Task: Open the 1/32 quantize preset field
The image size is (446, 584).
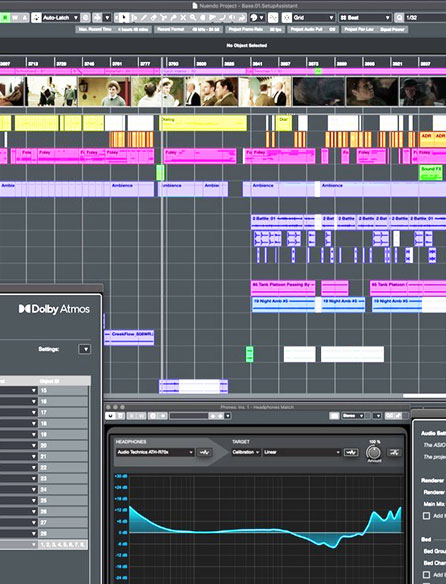Action: 425,18
